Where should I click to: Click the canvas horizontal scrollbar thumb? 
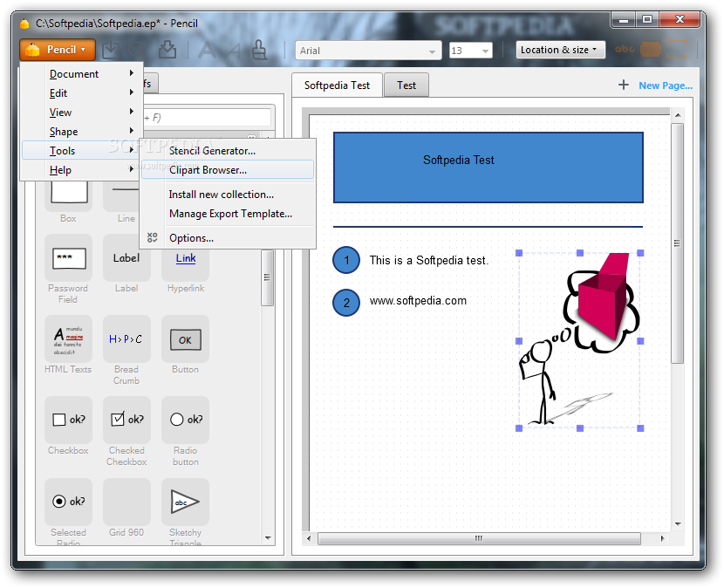click(479, 538)
